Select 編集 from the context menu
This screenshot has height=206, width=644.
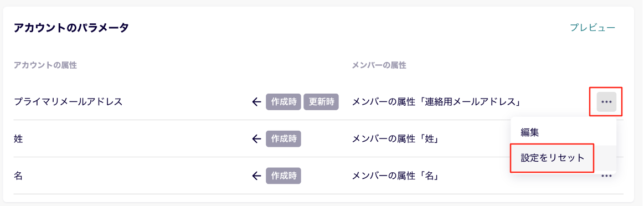(x=564, y=132)
